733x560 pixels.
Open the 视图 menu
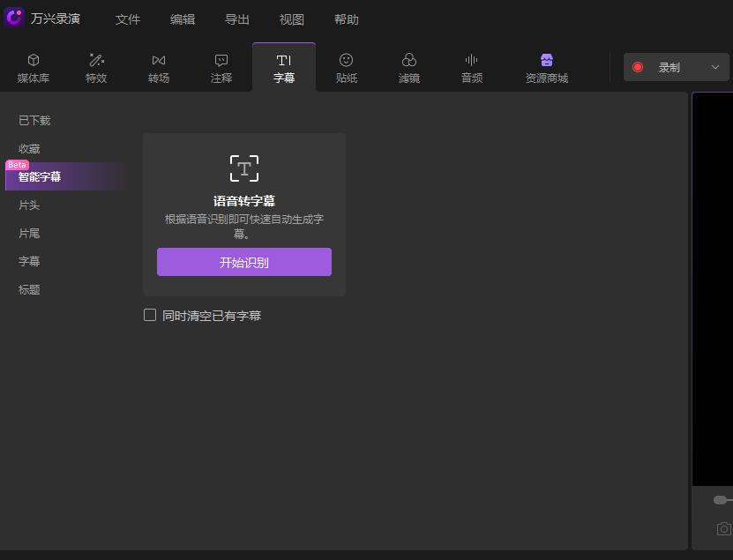[x=292, y=19]
